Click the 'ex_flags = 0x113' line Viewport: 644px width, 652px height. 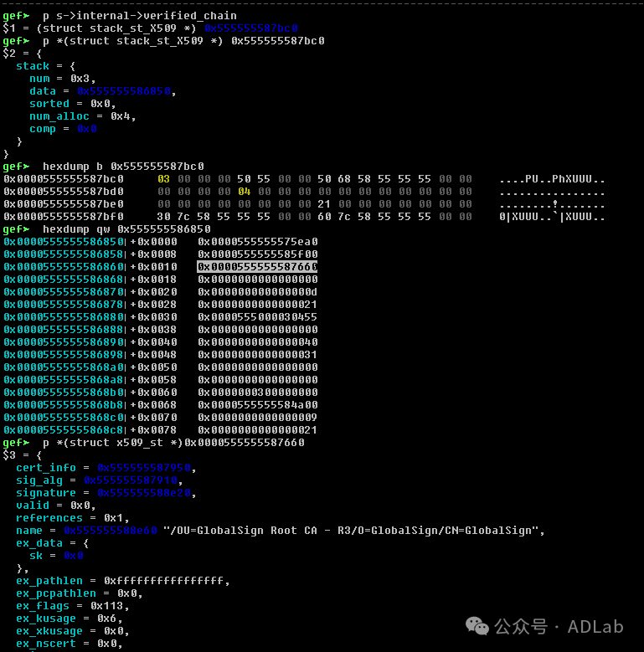[72, 606]
